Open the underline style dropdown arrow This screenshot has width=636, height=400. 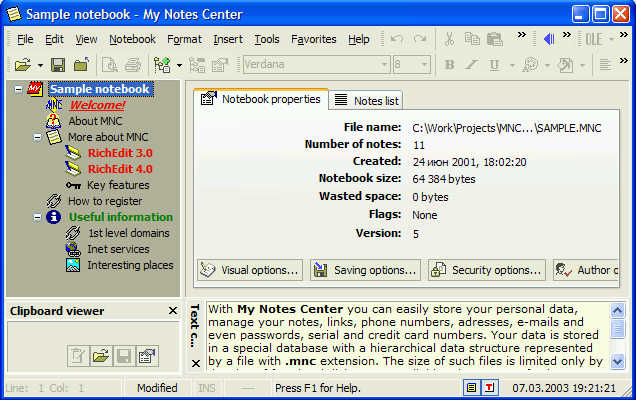click(x=511, y=65)
